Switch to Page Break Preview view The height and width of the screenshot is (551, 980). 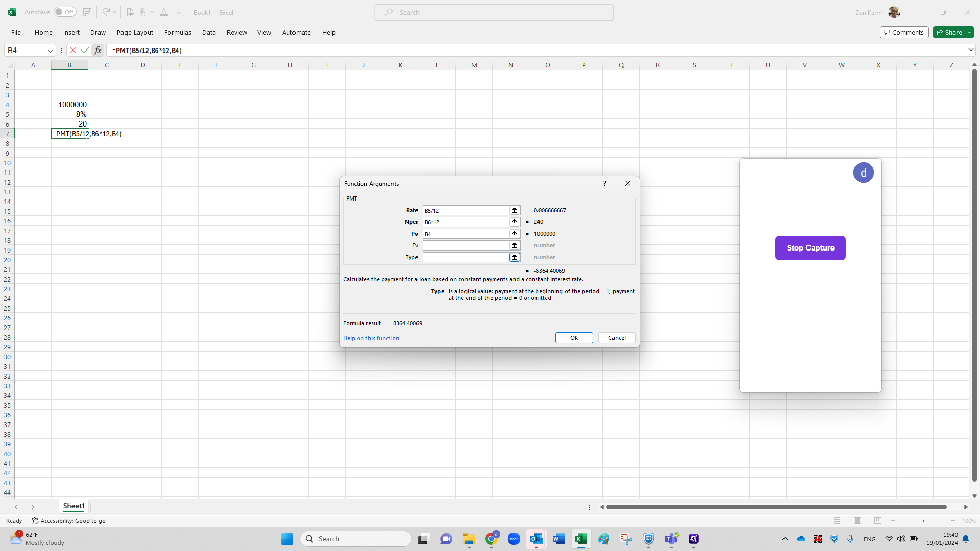pos(877,521)
